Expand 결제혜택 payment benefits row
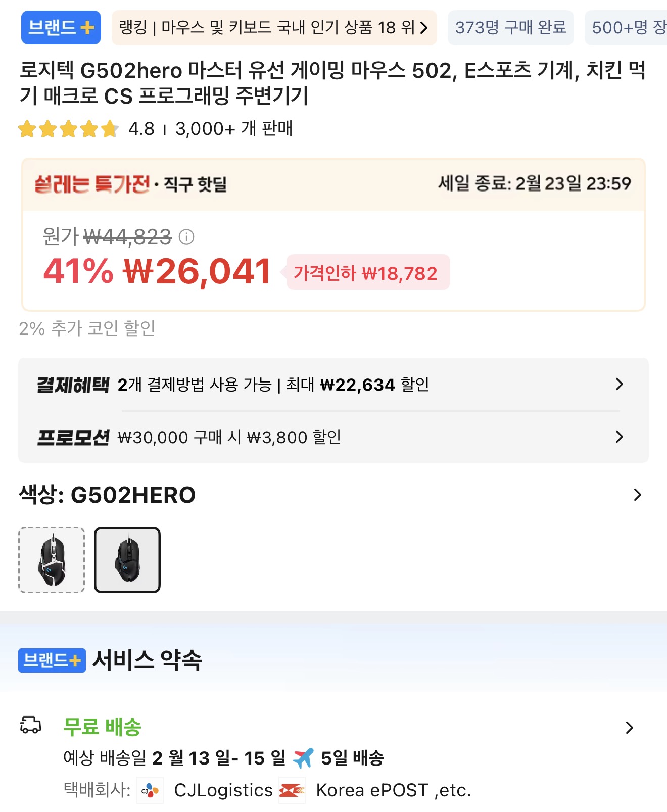Viewport: 667px width, 812px height. pyautogui.click(x=619, y=385)
